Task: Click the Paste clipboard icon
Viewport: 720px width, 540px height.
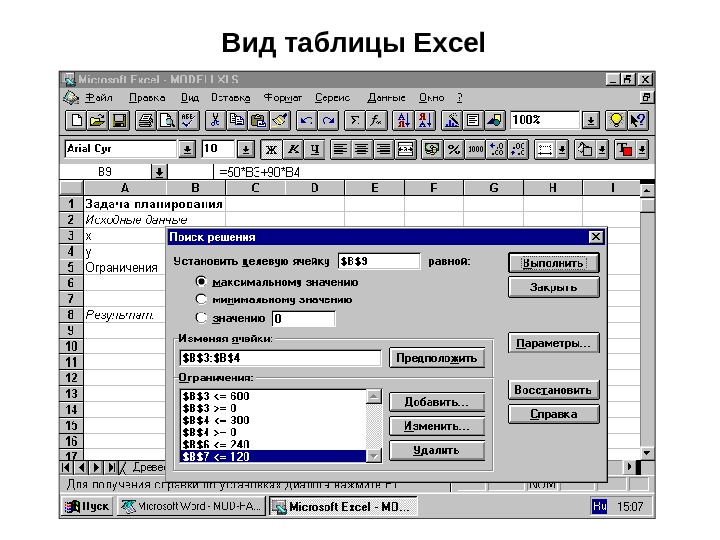Action: coord(258,121)
